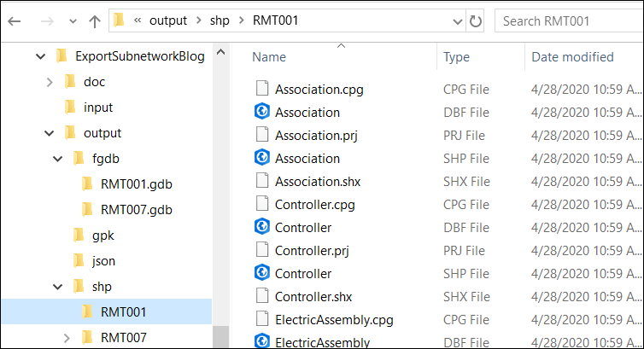Select output folder in tree
Image resolution: width=644 pixels, height=349 pixels.
102,133
